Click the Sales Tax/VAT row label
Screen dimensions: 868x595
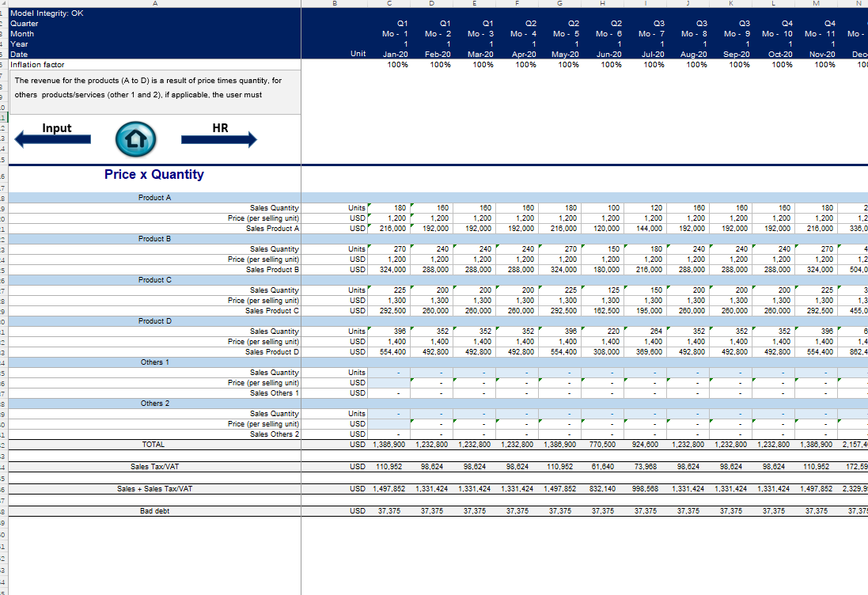coord(154,467)
